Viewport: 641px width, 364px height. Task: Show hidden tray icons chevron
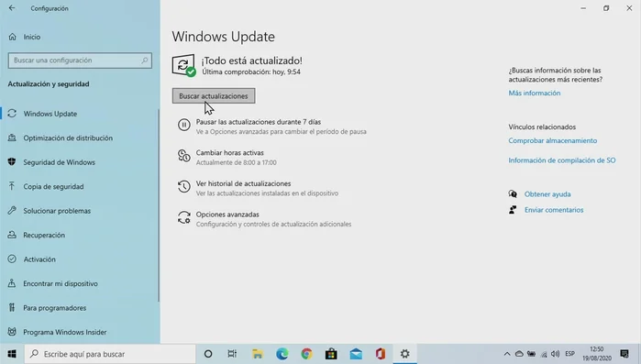[507, 354]
